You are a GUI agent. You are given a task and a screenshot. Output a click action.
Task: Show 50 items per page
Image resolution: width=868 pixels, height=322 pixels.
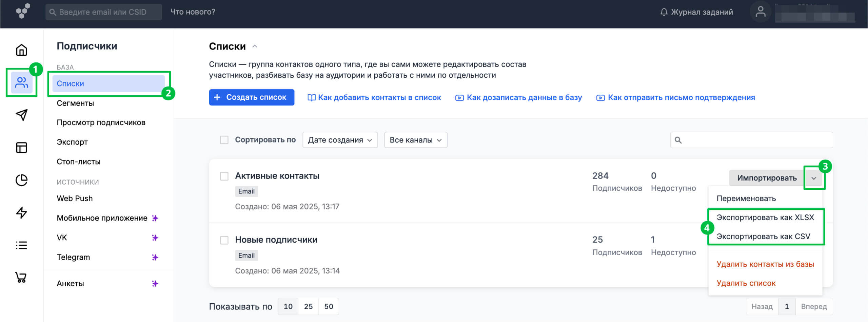329,307
